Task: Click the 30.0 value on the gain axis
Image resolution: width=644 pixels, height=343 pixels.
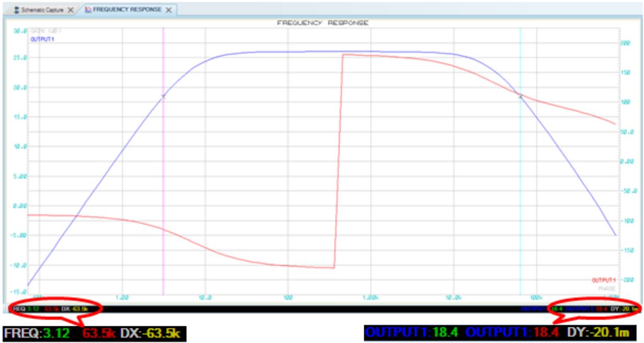Action: click(20, 31)
